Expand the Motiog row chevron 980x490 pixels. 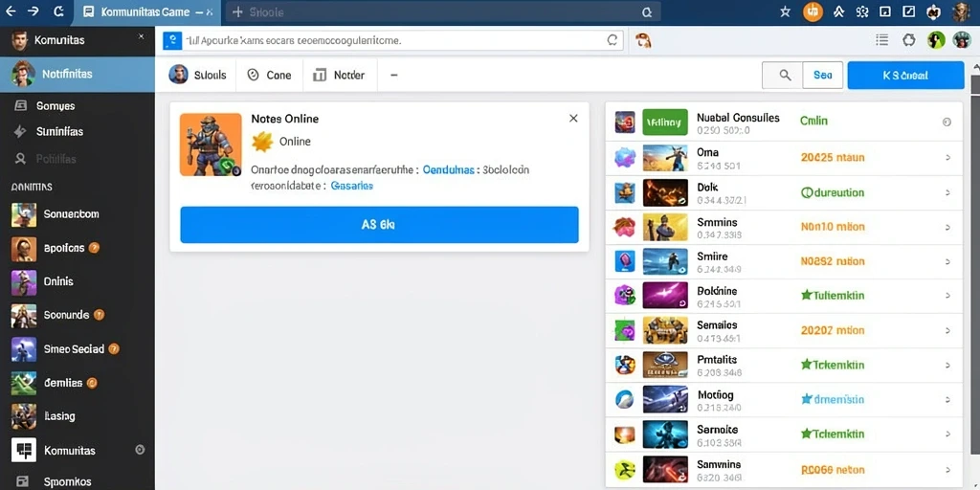click(x=948, y=400)
